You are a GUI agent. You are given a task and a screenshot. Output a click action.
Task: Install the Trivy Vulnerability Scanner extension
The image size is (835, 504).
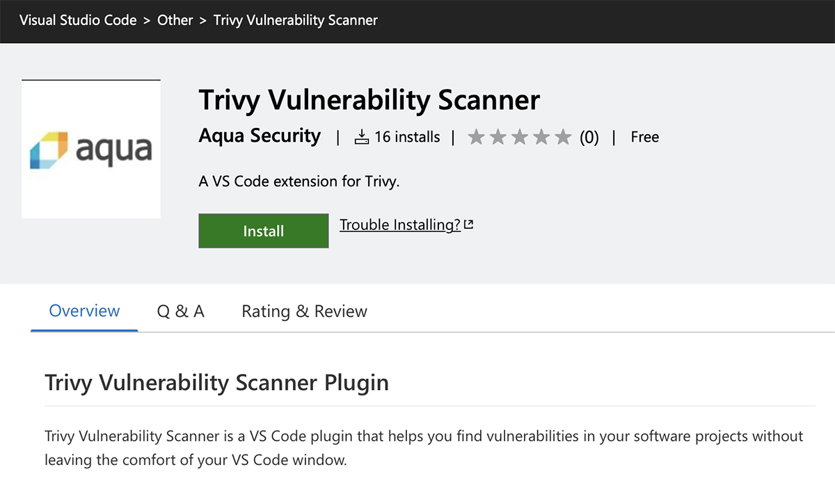coord(264,231)
